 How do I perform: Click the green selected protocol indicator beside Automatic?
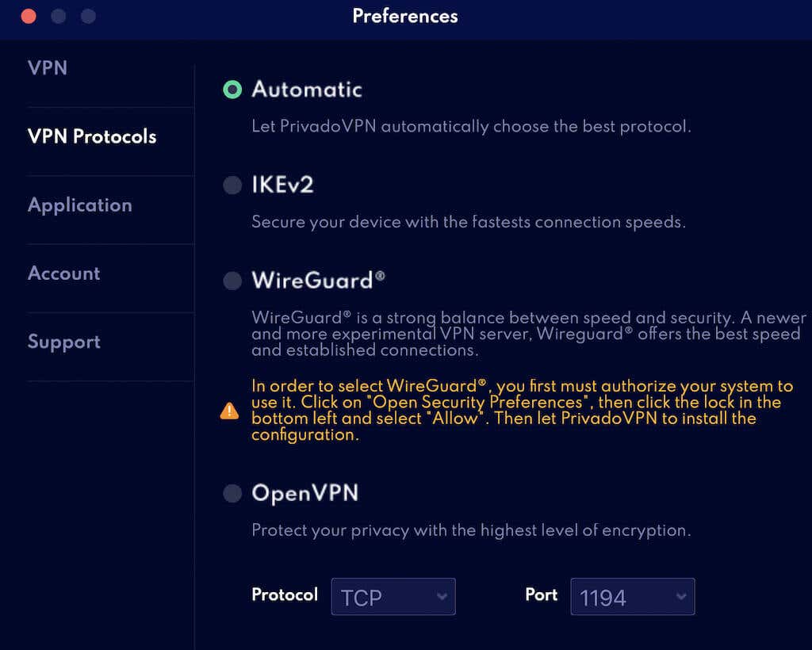[232, 90]
